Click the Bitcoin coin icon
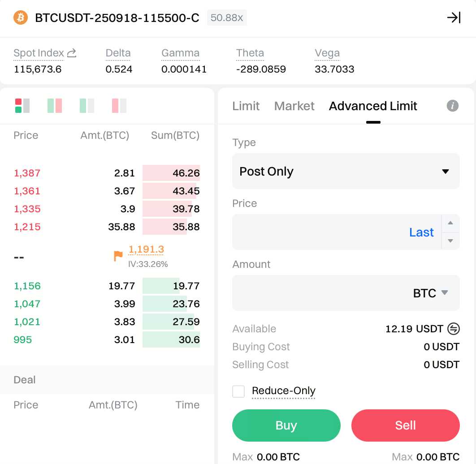The width and height of the screenshot is (476, 464). tap(21, 17)
